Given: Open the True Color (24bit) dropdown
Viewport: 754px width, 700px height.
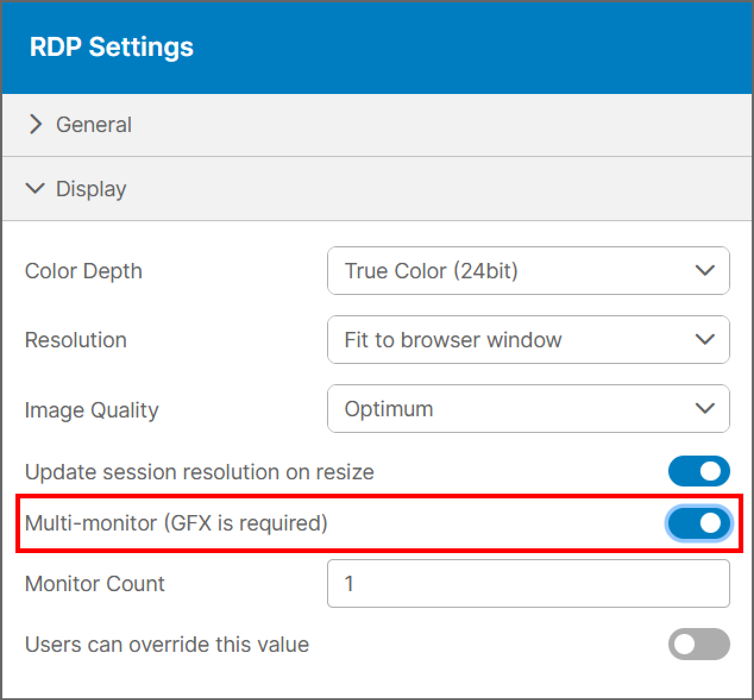Looking at the screenshot, I should pos(528,271).
